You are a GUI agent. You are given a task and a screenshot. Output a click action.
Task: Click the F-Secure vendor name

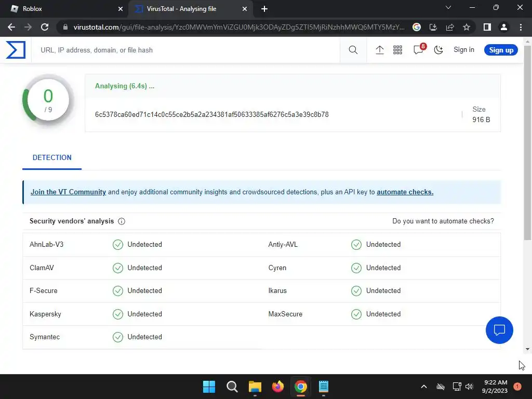44,291
